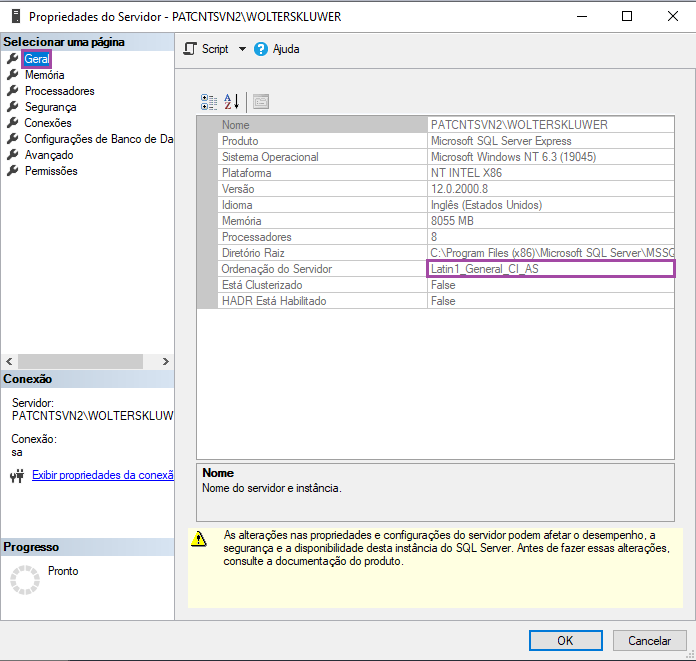
Task: Switch to the Avançado page
Action: [49, 155]
